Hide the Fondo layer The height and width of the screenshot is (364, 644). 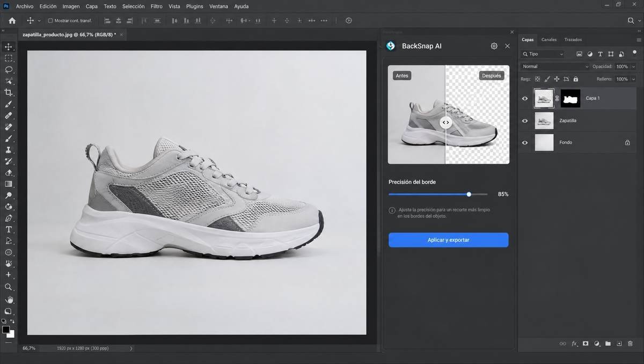tap(525, 143)
